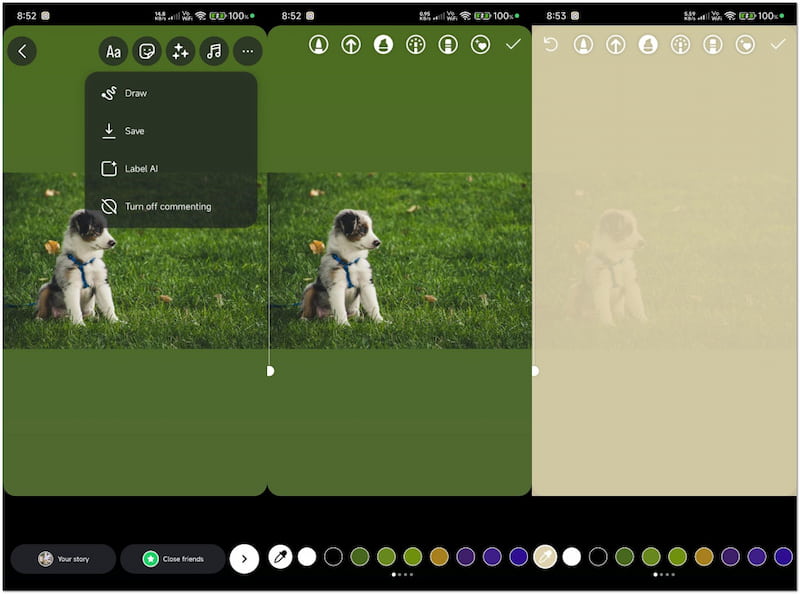Screen dimensions: 800x594
Task: Pick the heart brush in the right panel
Action: 745,45
